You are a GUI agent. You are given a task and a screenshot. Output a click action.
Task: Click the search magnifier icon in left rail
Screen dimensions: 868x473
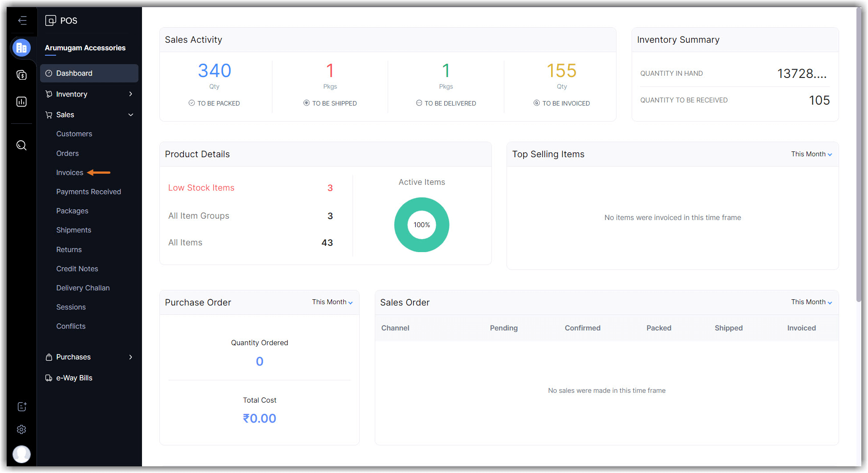coord(21,146)
